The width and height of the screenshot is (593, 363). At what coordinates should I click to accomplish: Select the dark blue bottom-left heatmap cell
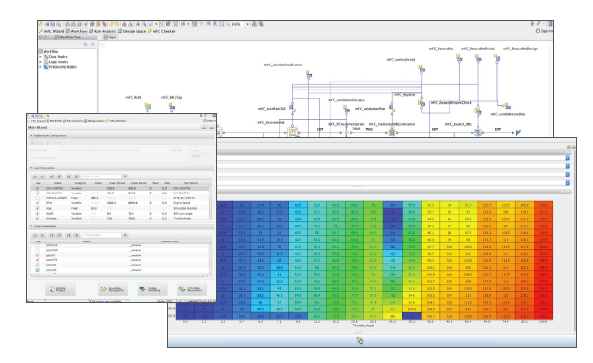tap(185, 316)
